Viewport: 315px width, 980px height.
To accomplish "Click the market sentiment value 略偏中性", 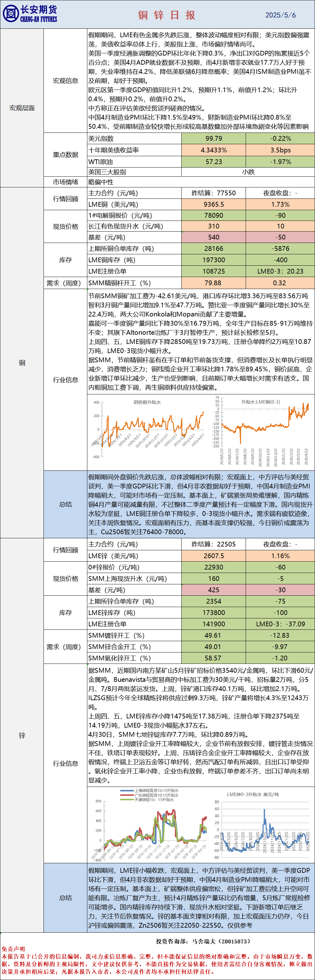I will [101, 182].
